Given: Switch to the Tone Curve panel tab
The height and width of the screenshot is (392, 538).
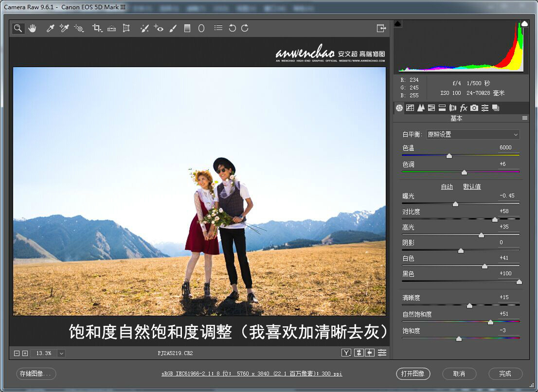Looking at the screenshot, I should [x=410, y=108].
